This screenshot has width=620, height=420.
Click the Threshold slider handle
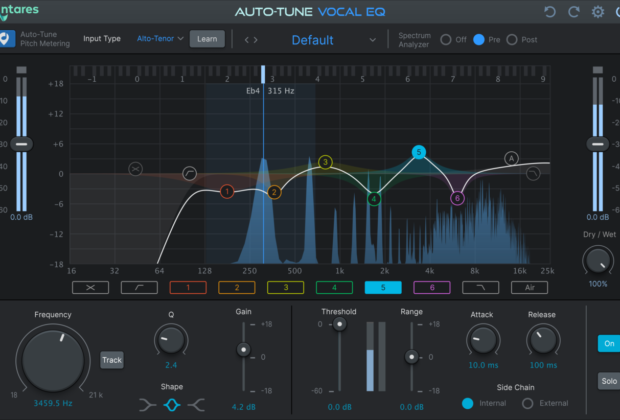pos(340,324)
